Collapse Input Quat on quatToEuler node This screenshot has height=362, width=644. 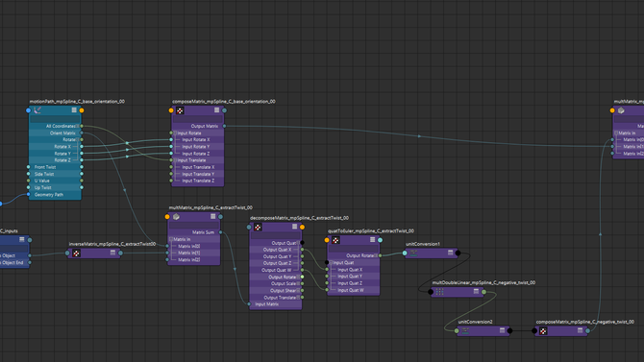pyautogui.click(x=331, y=263)
